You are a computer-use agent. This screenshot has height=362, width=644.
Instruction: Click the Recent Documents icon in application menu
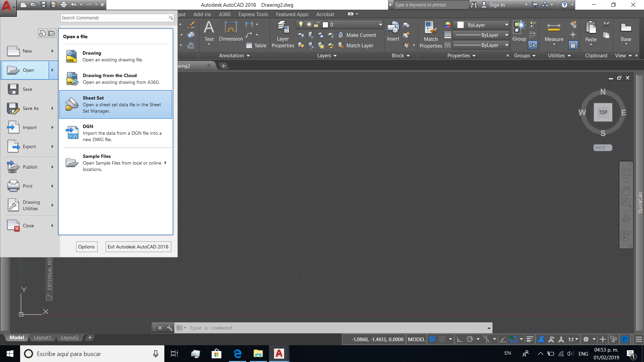point(42,33)
